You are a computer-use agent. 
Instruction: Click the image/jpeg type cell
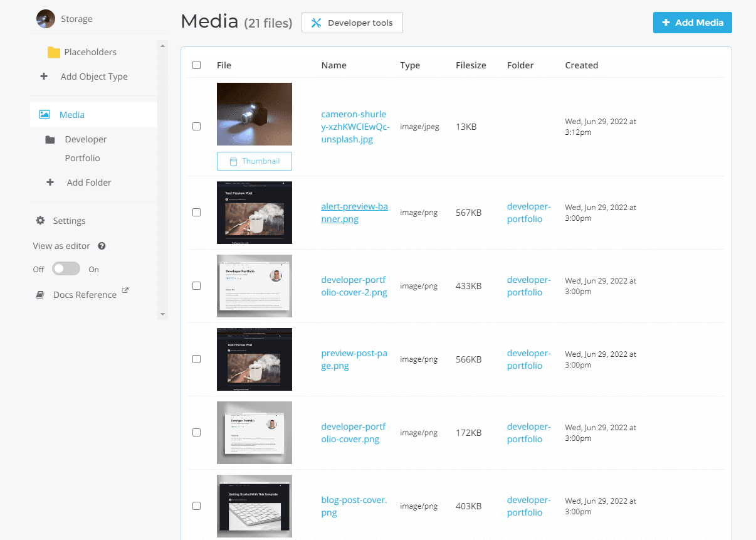click(x=419, y=127)
